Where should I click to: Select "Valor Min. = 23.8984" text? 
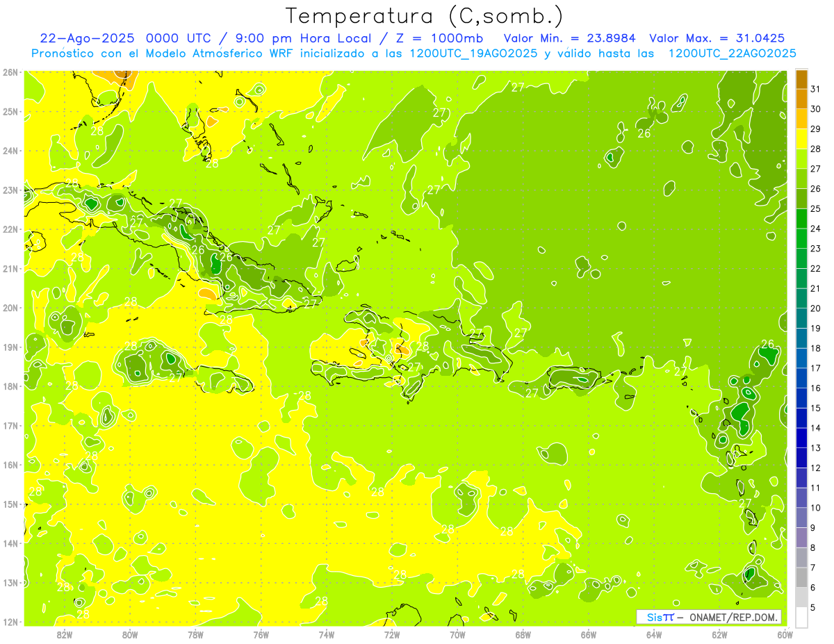pos(570,38)
